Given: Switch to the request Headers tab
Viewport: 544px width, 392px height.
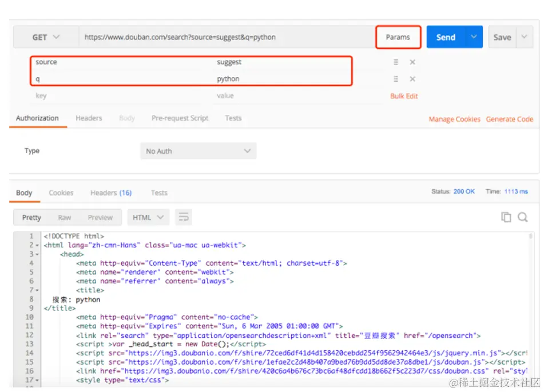Looking at the screenshot, I should point(89,118).
